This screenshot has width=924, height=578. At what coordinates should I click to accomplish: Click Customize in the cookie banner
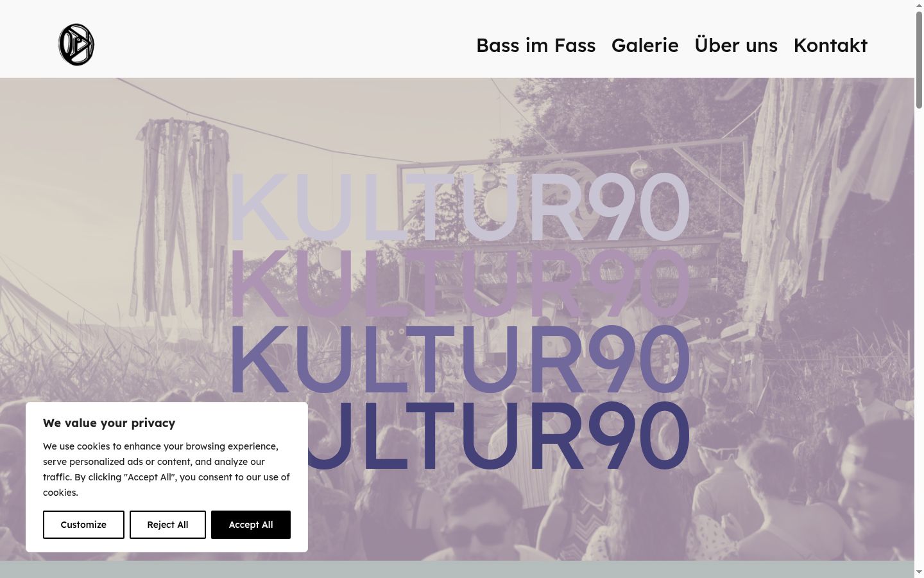point(83,525)
